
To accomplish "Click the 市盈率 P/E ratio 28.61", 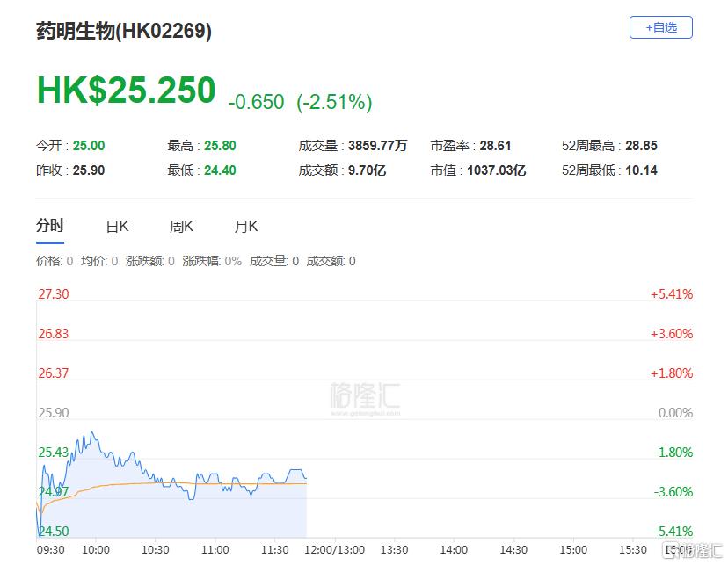I will tap(495, 146).
